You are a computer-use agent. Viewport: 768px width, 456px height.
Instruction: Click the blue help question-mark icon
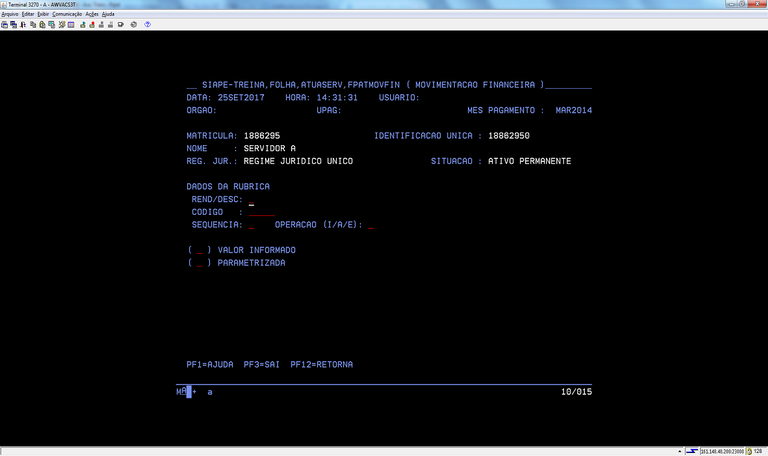147,24
